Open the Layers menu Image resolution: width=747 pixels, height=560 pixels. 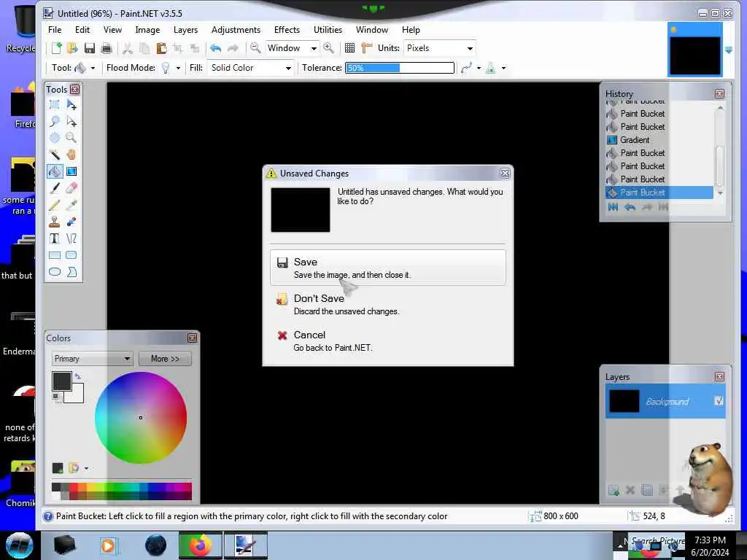[185, 29]
